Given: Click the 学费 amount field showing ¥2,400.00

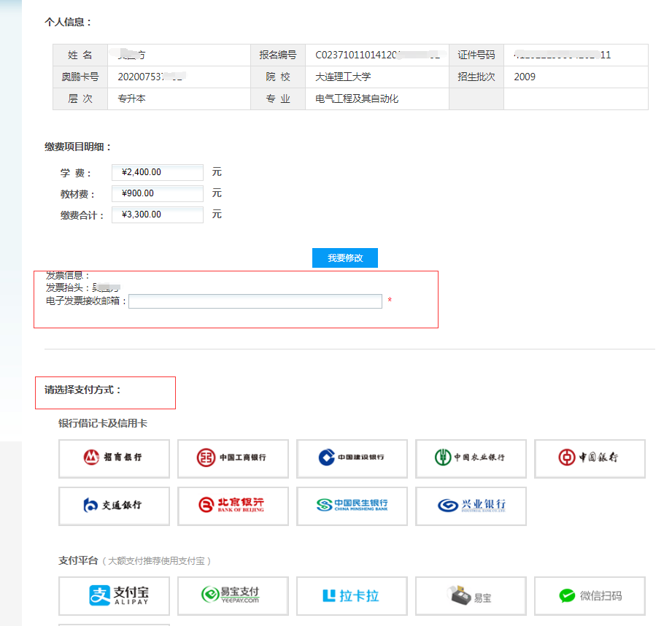Looking at the screenshot, I should (157, 172).
